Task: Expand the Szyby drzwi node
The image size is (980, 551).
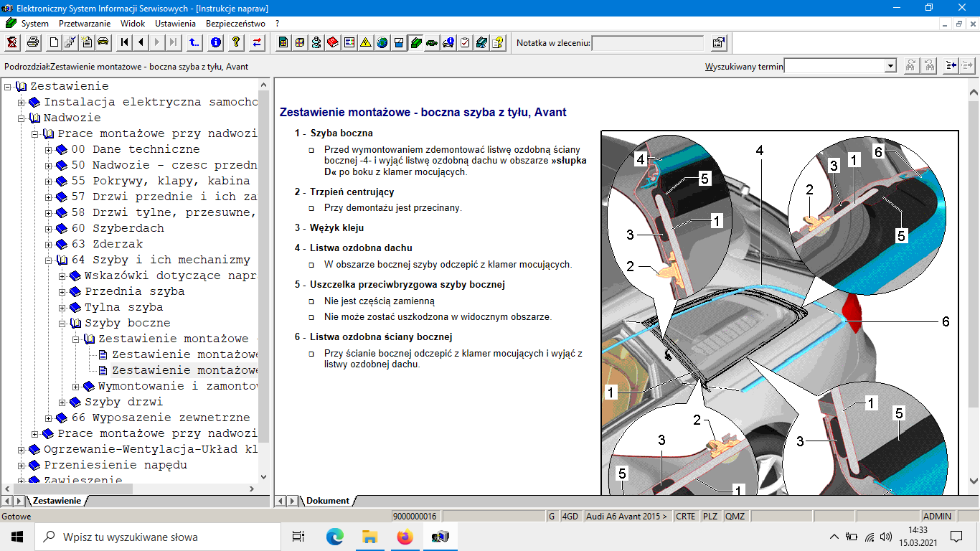Action: (x=62, y=402)
